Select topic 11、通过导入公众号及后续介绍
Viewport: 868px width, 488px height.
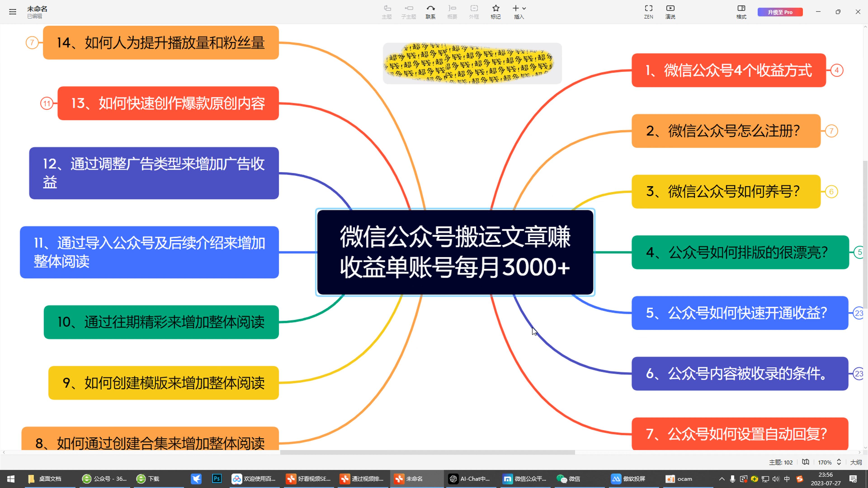(149, 252)
